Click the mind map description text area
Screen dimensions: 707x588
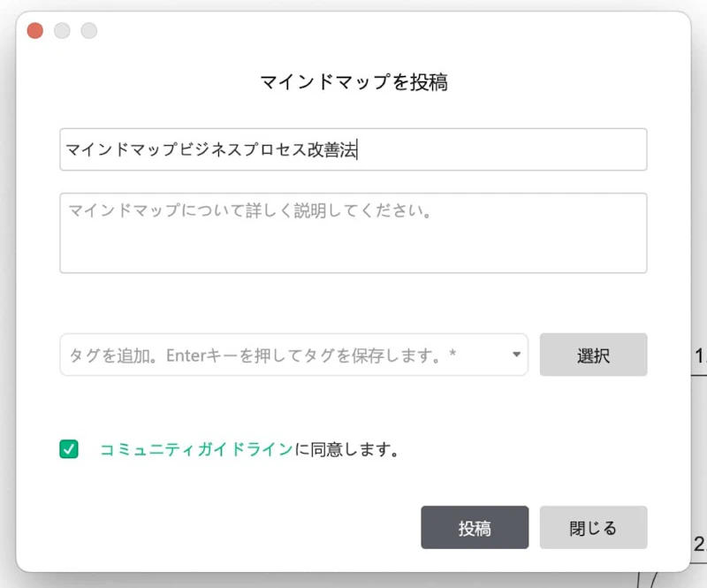[x=353, y=233]
